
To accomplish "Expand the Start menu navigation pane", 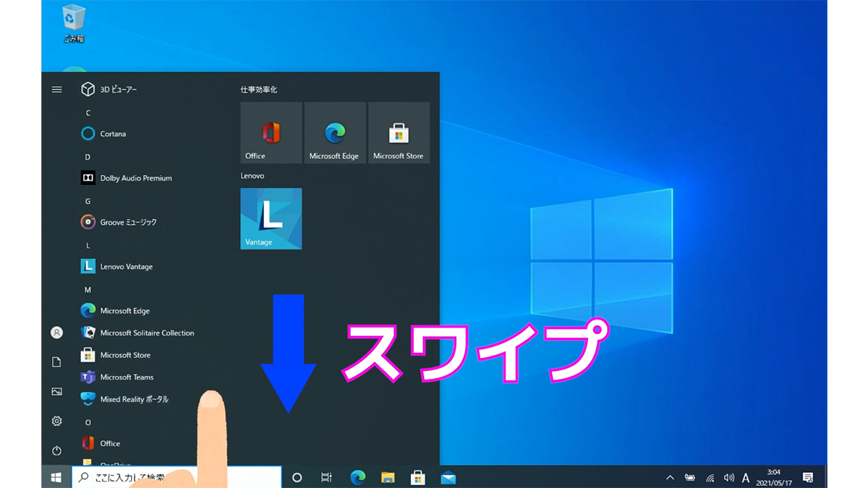I will point(56,90).
